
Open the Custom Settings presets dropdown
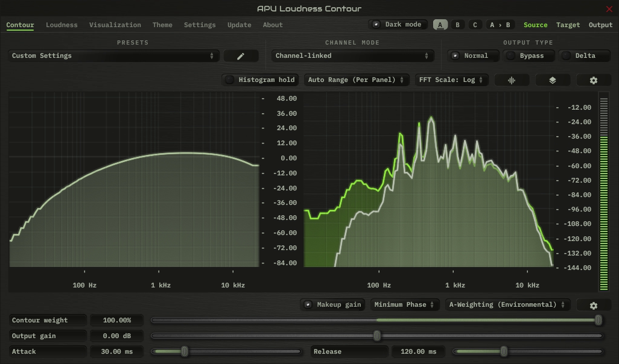coord(113,55)
